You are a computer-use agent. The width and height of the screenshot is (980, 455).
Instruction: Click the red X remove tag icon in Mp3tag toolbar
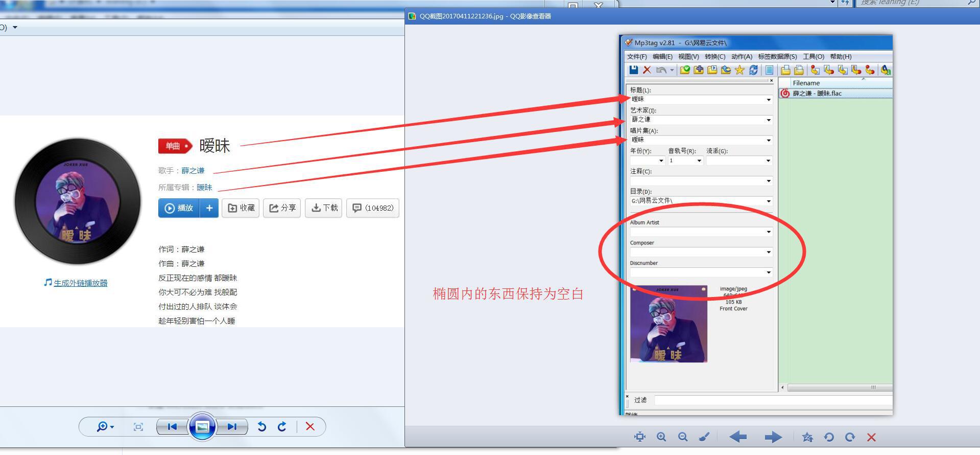coord(647,70)
